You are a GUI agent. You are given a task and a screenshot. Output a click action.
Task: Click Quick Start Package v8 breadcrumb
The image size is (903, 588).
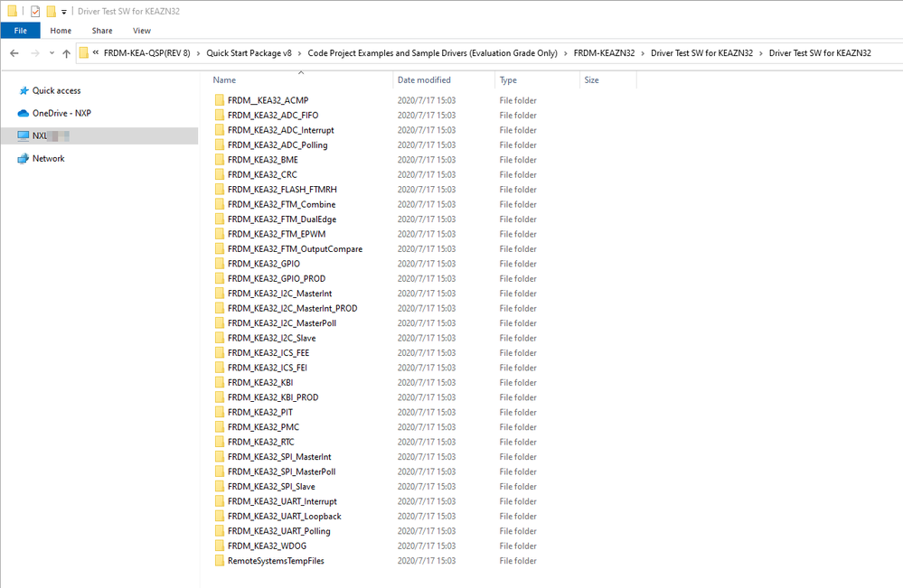249,53
